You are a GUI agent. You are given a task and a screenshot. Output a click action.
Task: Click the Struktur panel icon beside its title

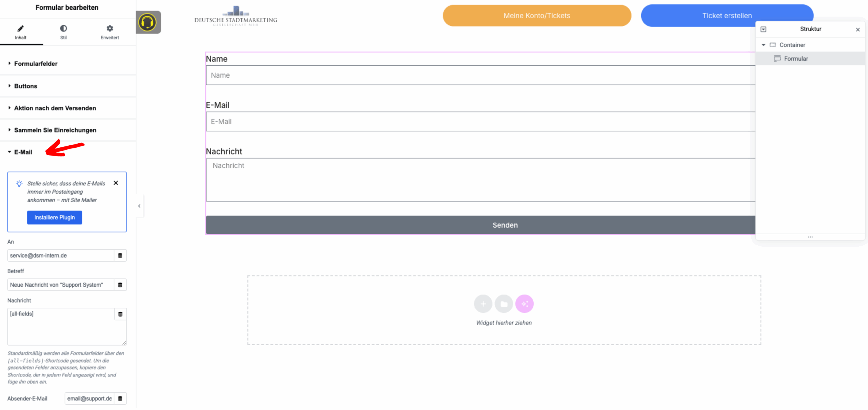click(764, 29)
